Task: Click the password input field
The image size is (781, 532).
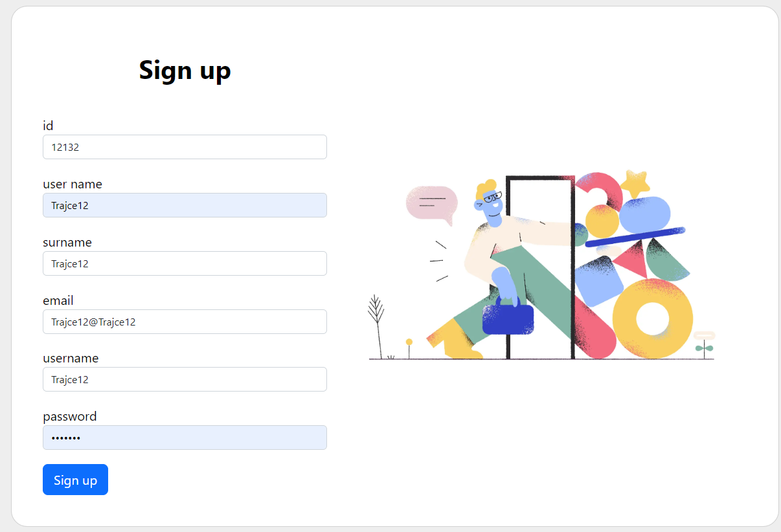Action: (185, 438)
